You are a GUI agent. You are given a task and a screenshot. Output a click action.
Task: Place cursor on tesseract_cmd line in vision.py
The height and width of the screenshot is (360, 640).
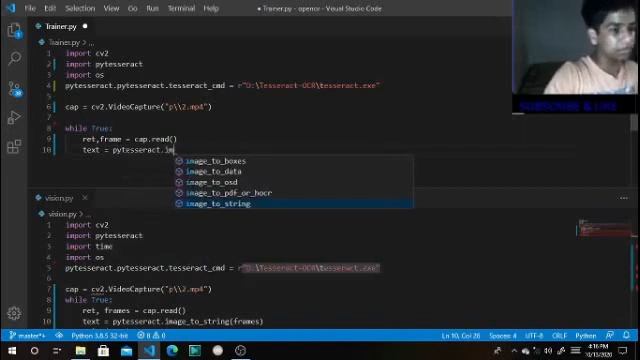(222, 268)
